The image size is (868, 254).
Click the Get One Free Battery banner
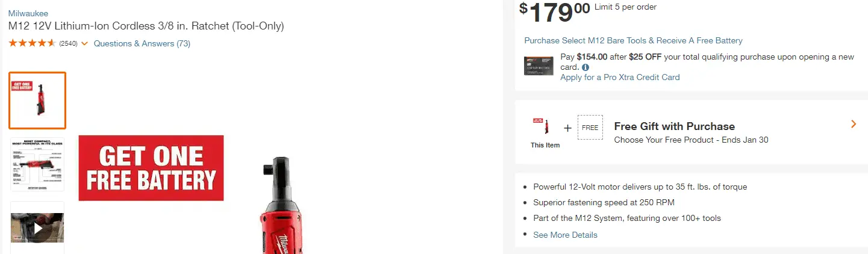tap(151, 168)
